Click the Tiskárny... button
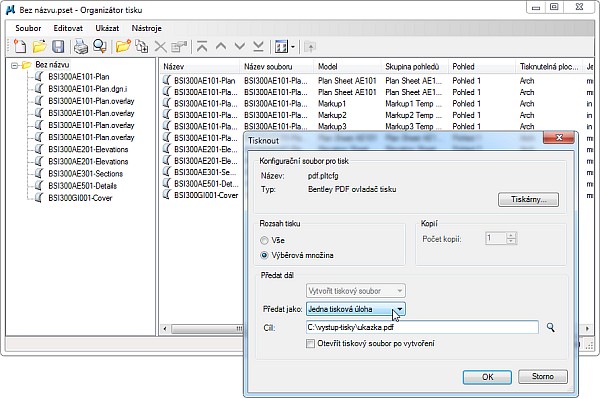 [x=528, y=199]
